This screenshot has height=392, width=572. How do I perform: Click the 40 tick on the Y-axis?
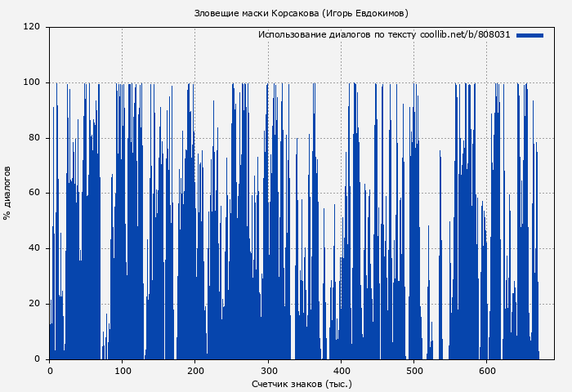coord(34,248)
